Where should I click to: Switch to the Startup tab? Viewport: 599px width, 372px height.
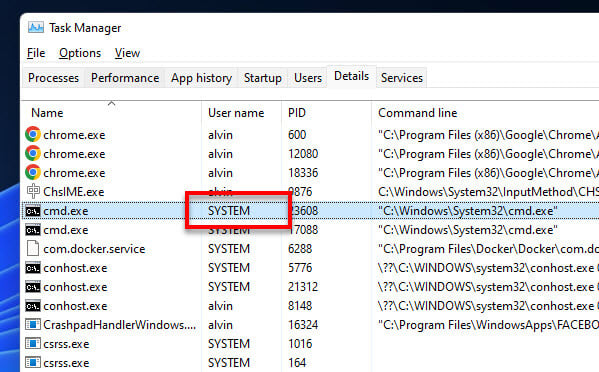pyautogui.click(x=263, y=78)
